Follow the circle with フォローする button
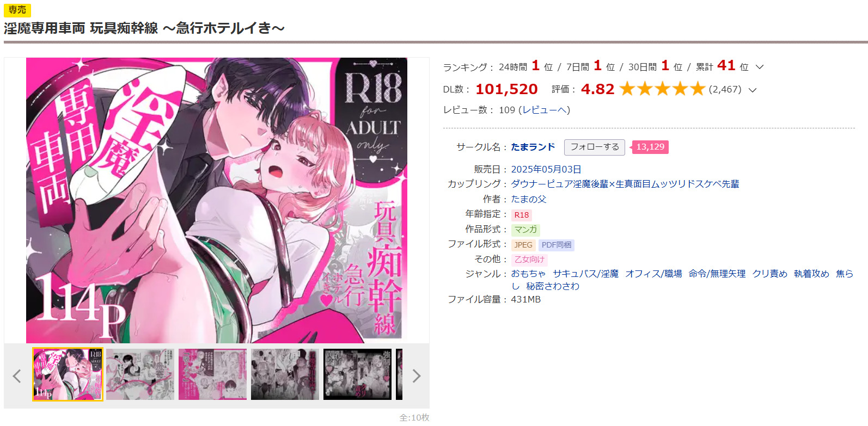The height and width of the screenshot is (426, 868). (x=595, y=147)
